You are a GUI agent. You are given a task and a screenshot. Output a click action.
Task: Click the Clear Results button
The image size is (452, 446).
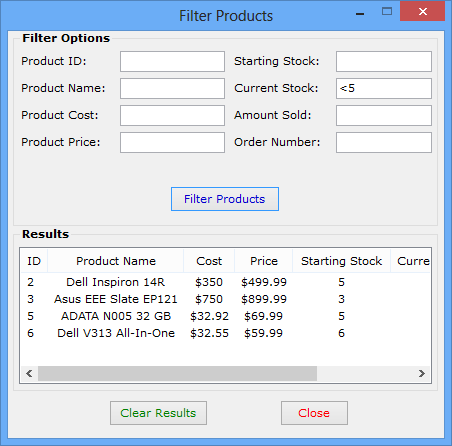pyautogui.click(x=158, y=413)
